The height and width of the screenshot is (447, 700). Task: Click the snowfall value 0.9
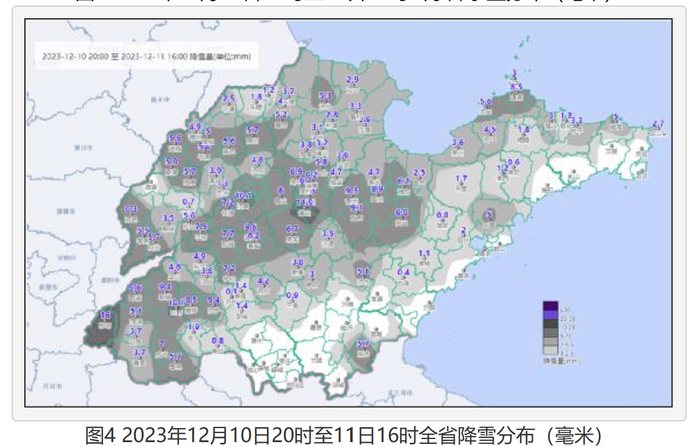(292, 295)
